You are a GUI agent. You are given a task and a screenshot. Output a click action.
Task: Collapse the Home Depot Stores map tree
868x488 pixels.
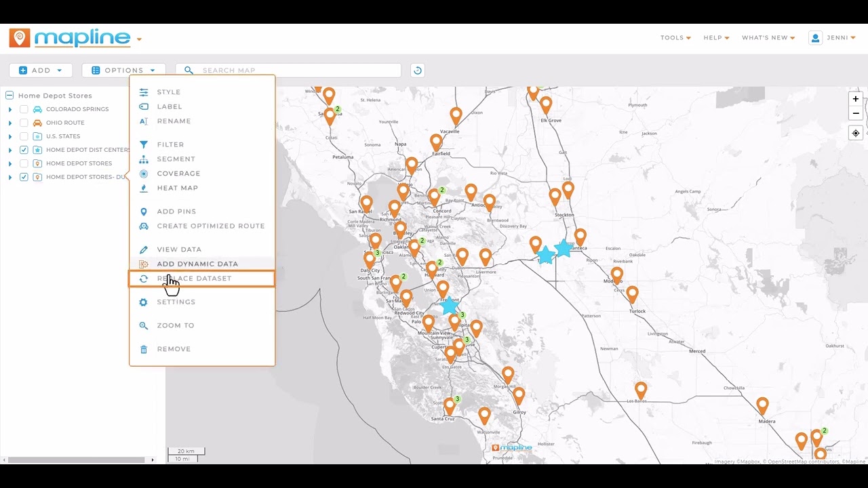(9, 96)
